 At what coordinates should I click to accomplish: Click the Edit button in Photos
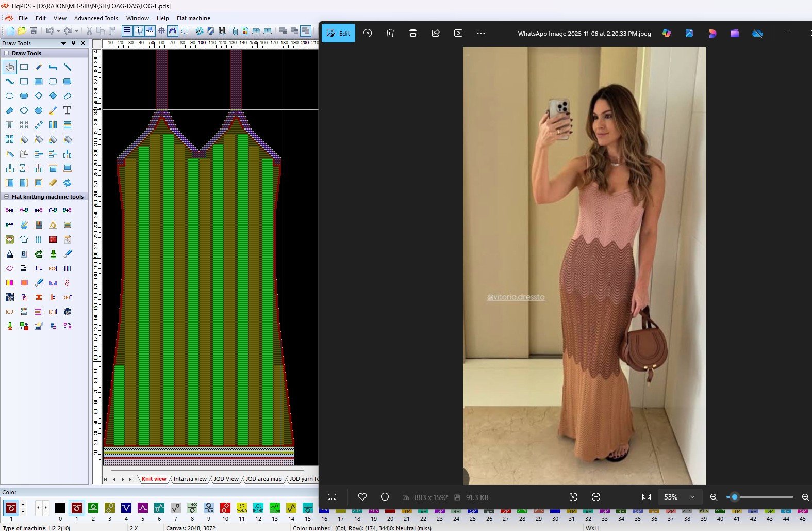coord(339,33)
